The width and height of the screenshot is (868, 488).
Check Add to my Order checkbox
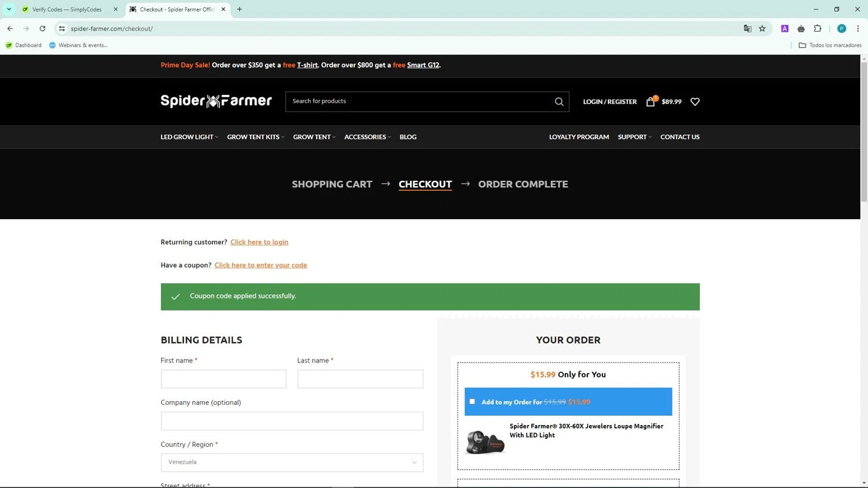(x=472, y=401)
